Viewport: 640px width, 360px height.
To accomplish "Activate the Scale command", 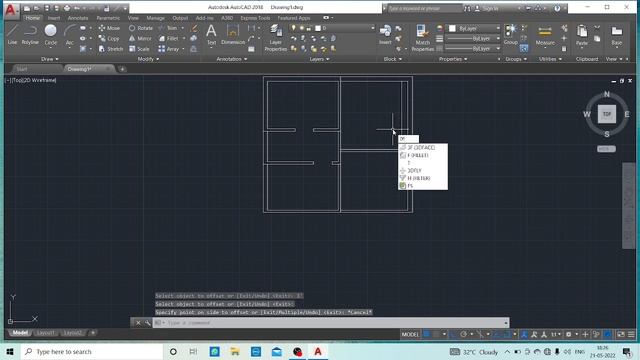I will click(x=139, y=49).
